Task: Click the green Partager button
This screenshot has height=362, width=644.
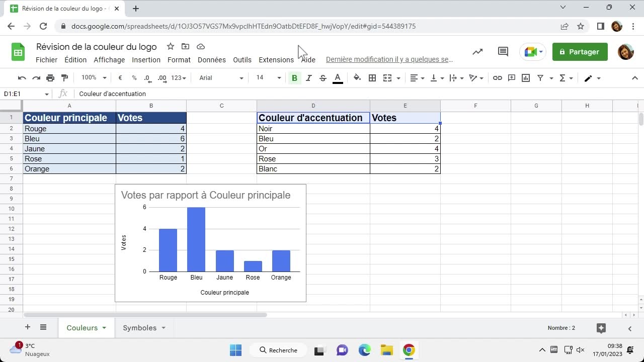Action: click(x=580, y=52)
